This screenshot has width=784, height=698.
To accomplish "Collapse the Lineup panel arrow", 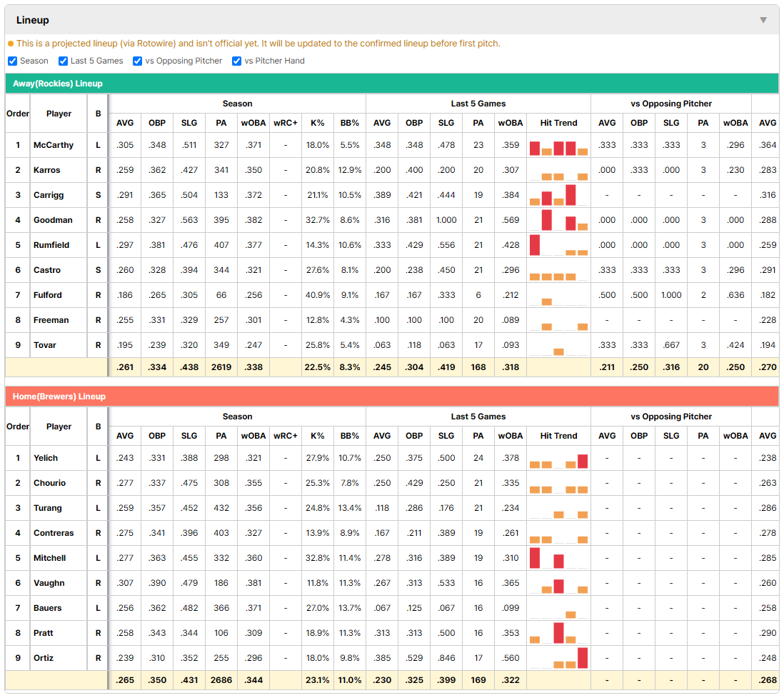I will point(763,20).
